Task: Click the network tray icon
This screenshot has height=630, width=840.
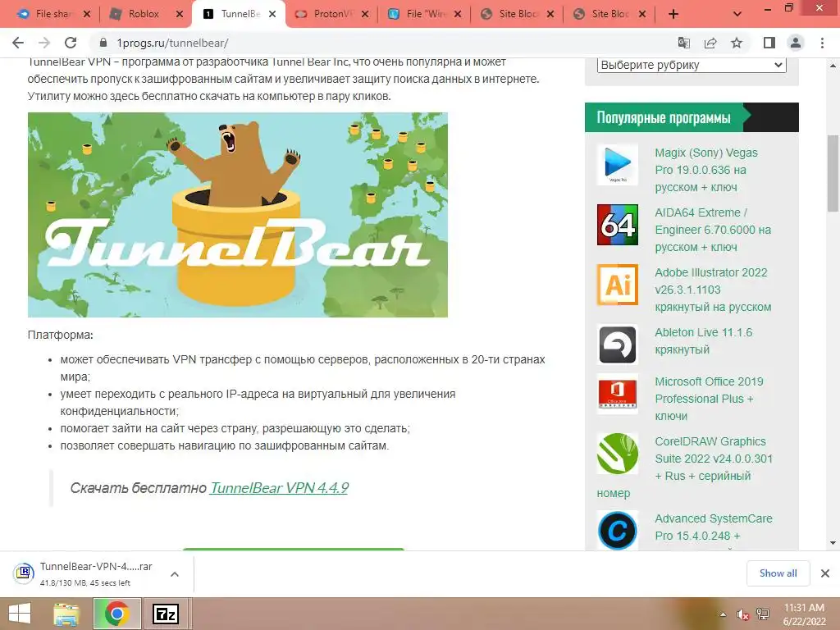Action: (x=763, y=614)
